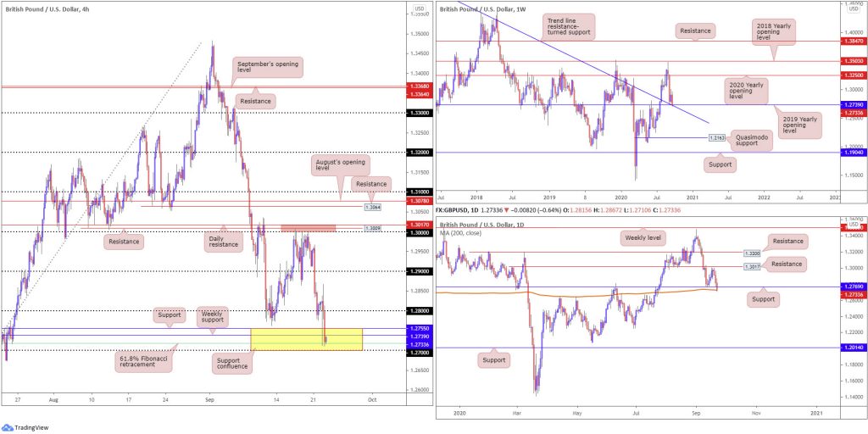Click the 1.3200 line price tag

753,253
